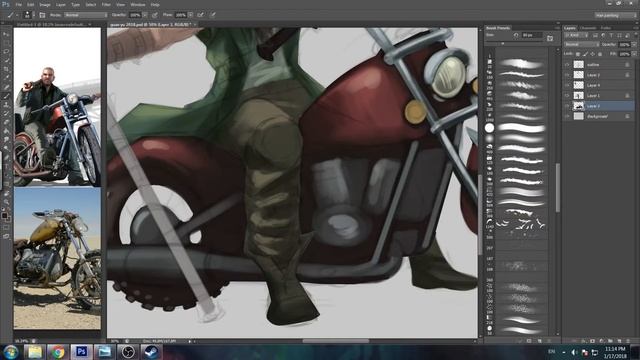The image size is (640, 360).
Task: Select the Background layer row
Action: (599, 116)
